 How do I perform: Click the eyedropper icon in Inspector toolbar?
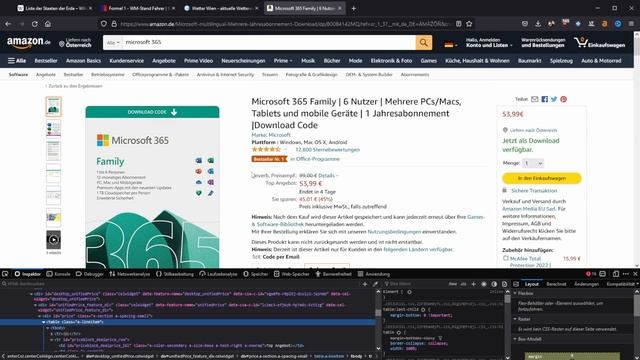click(375, 284)
